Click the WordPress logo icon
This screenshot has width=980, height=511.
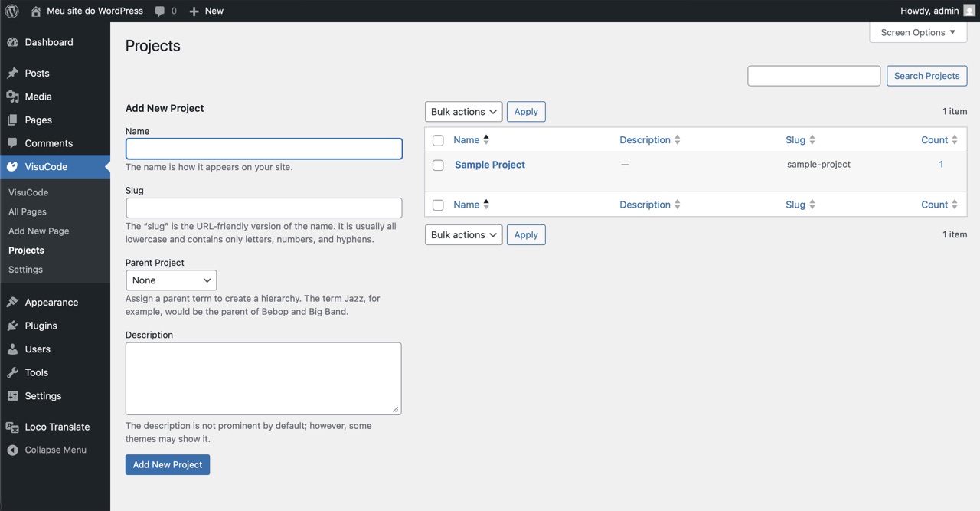[12, 11]
